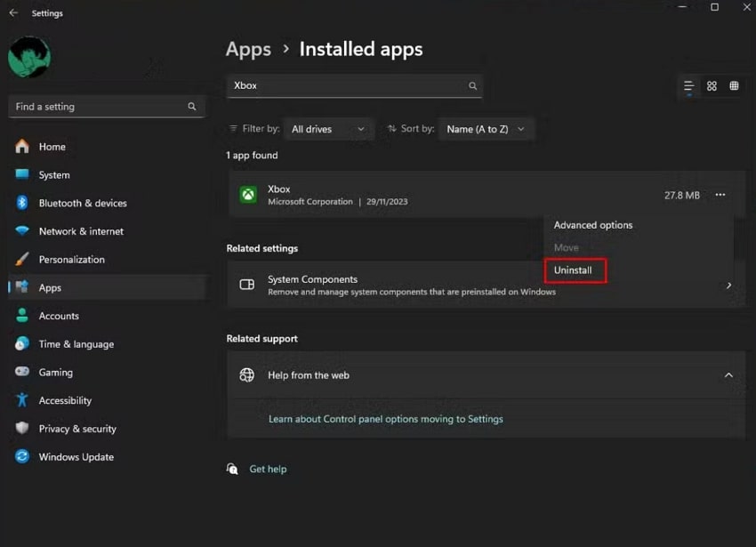Open Learn about Control panel options link
Viewport: 756px width, 547px height.
coord(386,419)
